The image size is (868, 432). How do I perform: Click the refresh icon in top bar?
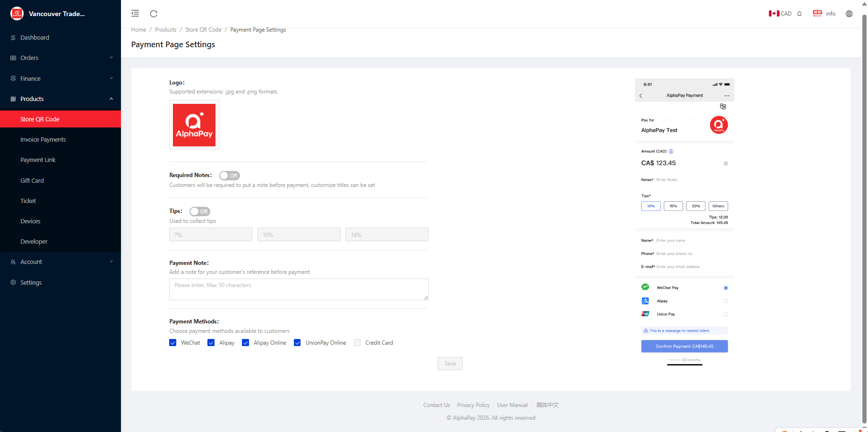(154, 14)
